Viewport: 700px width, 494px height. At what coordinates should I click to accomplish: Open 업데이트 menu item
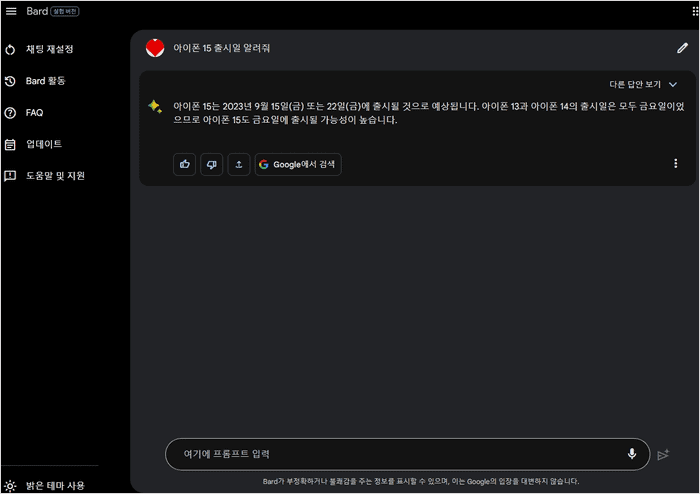pos(44,144)
